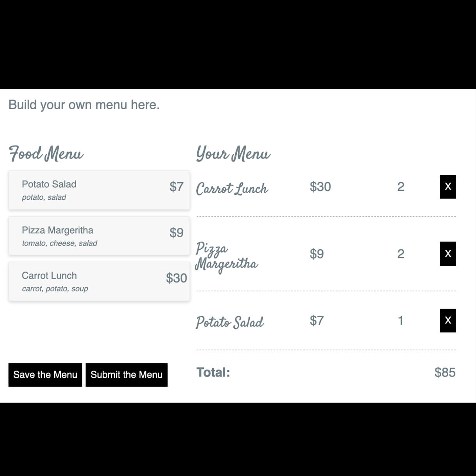Remove Carrot Lunch with its X button
Viewport: 476px width, 476px height.
pyautogui.click(x=448, y=187)
